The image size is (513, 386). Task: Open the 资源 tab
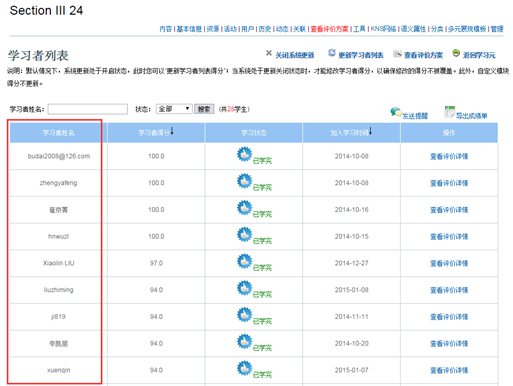213,29
